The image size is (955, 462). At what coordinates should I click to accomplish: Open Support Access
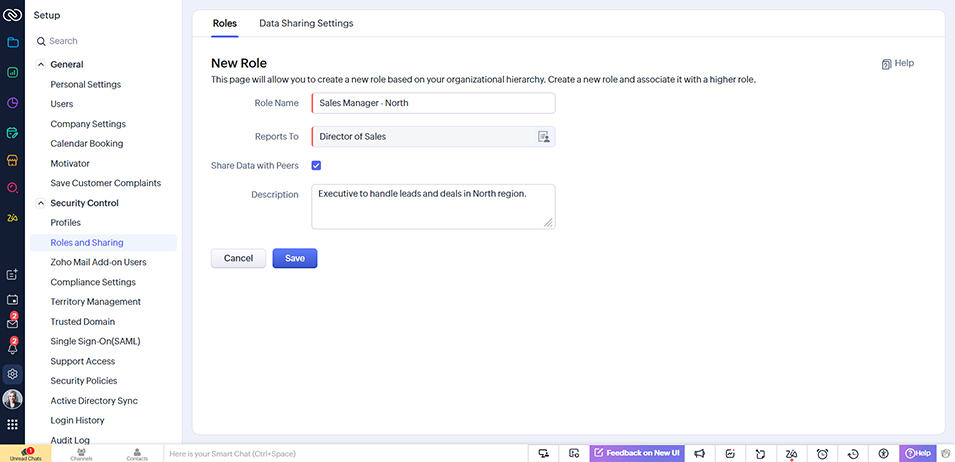point(83,361)
